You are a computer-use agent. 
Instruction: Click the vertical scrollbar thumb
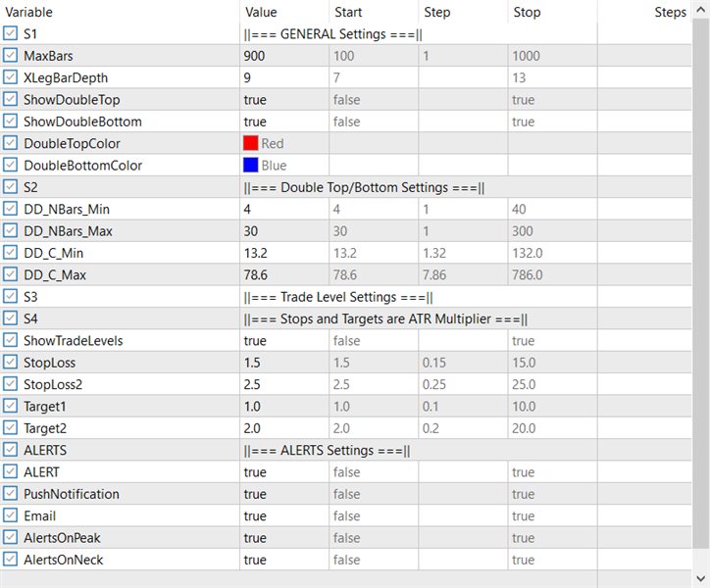(701, 284)
